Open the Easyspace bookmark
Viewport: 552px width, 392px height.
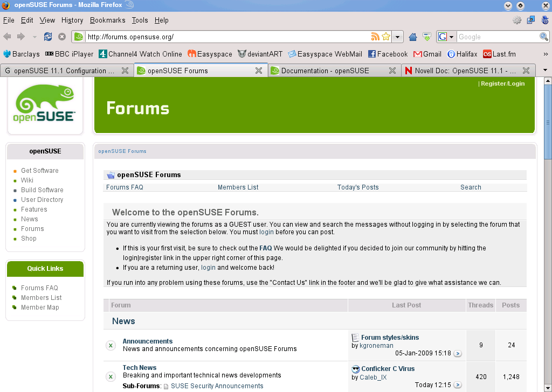click(210, 54)
